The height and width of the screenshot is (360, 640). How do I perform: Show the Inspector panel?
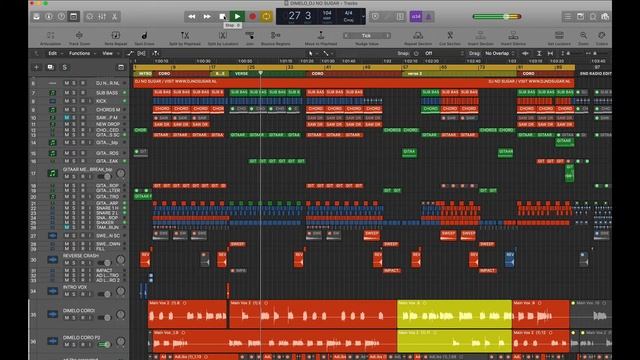[49, 16]
